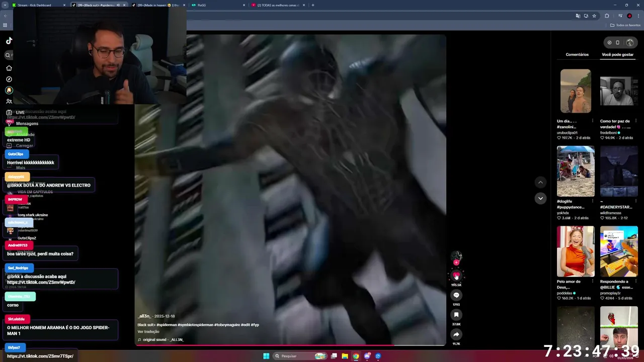Go to next video with down arrow
Screen dimensions: 644x362
pos(540,198)
